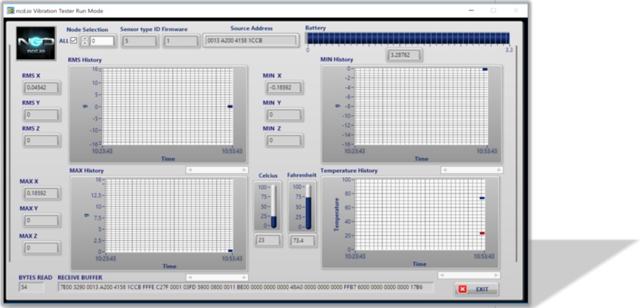Screen dimensions: 644x308
Task: Click the NCD ncd.io logo image
Action: point(36,43)
